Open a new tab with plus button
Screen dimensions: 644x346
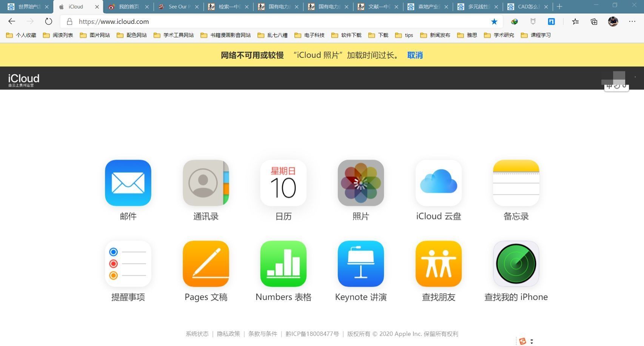pyautogui.click(x=559, y=7)
